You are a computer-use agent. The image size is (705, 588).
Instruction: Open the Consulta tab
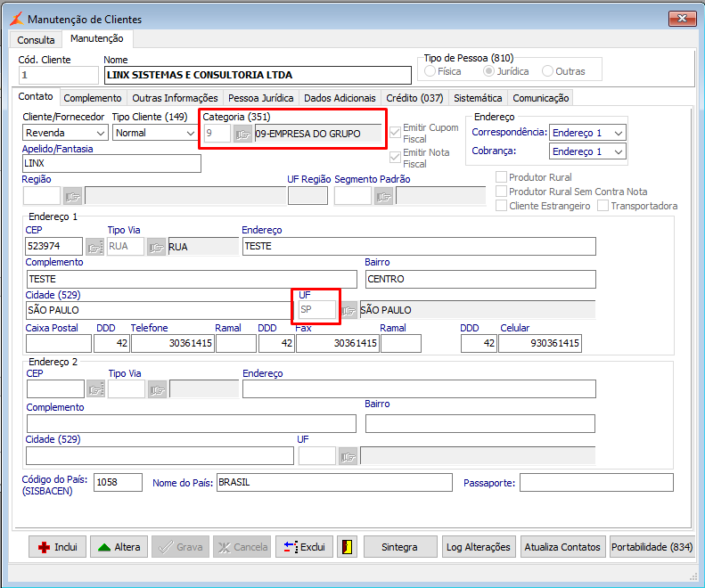(x=36, y=40)
